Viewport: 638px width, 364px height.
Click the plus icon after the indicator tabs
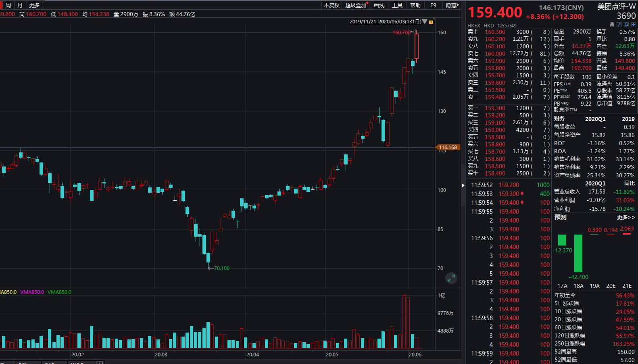(x=99, y=363)
